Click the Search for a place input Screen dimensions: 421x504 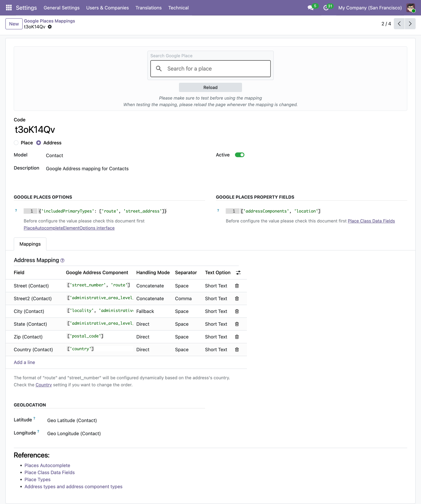[210, 69]
